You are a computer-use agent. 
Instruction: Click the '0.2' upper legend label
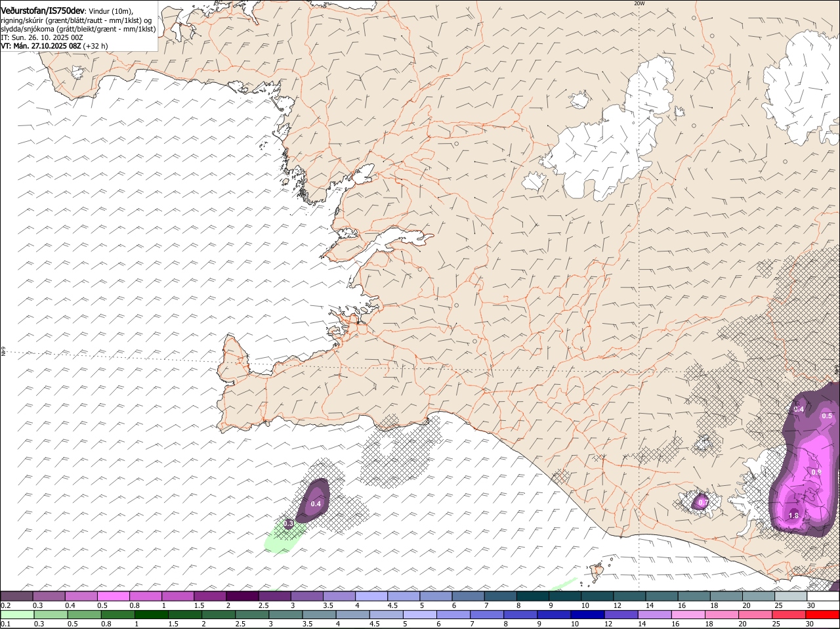click(5, 605)
